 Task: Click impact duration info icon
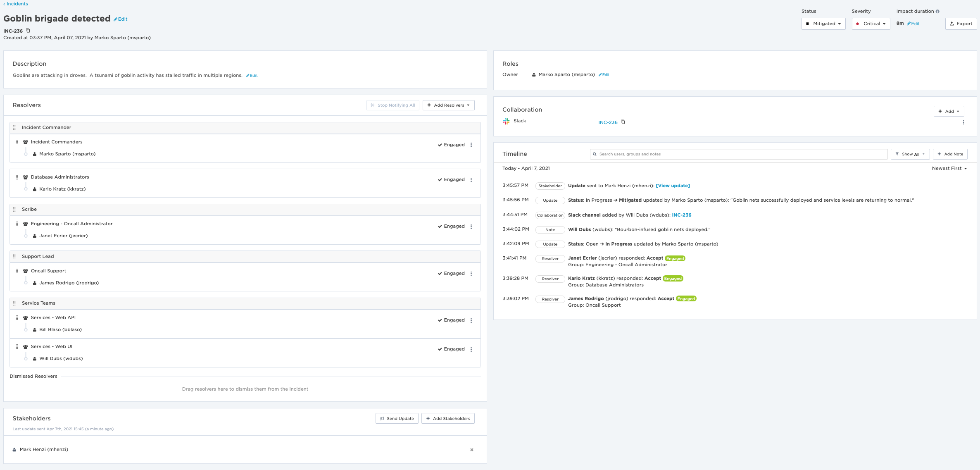click(x=937, y=12)
